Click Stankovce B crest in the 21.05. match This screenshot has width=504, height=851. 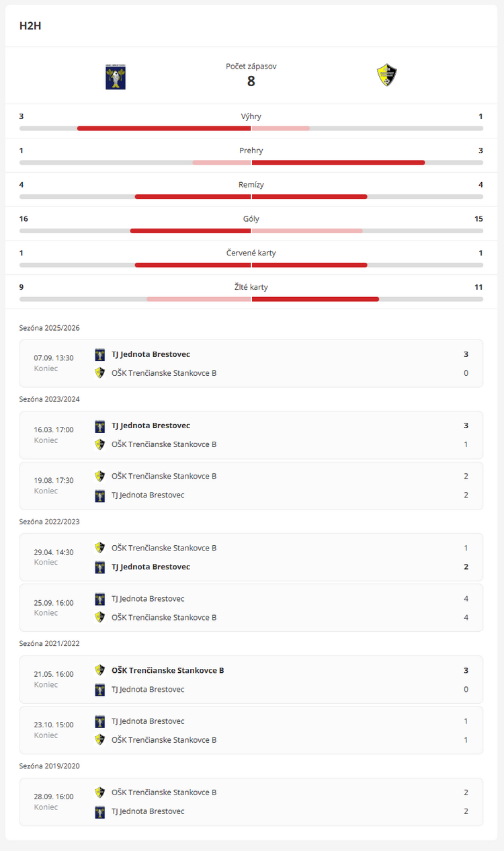tap(100, 670)
